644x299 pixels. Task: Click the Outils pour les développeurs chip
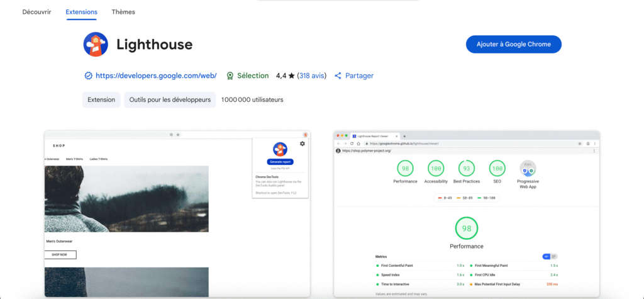tap(170, 99)
